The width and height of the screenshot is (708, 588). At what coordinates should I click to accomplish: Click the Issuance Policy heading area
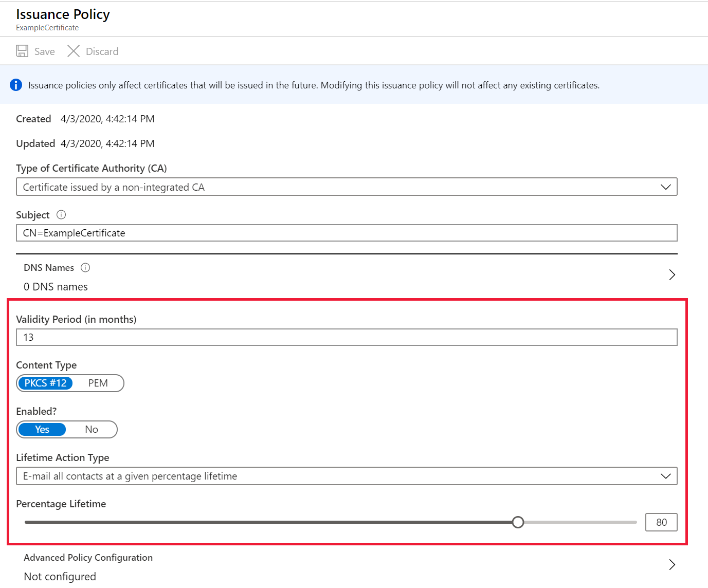point(63,14)
